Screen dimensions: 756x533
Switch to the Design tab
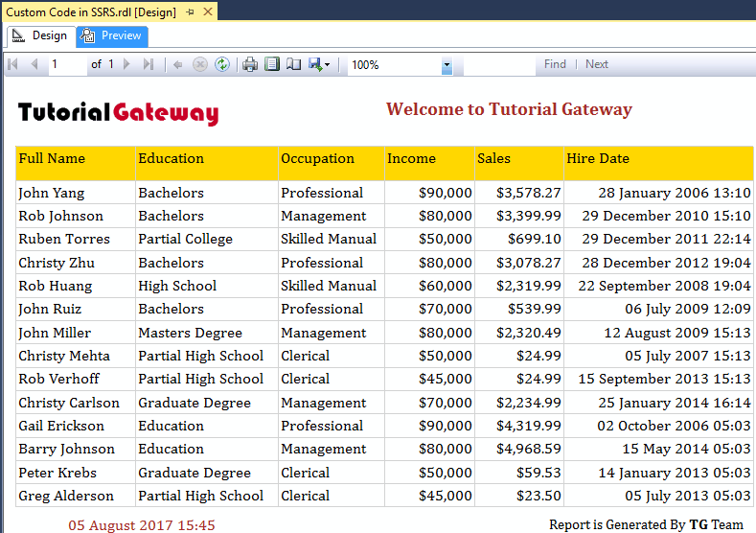pyautogui.click(x=40, y=36)
